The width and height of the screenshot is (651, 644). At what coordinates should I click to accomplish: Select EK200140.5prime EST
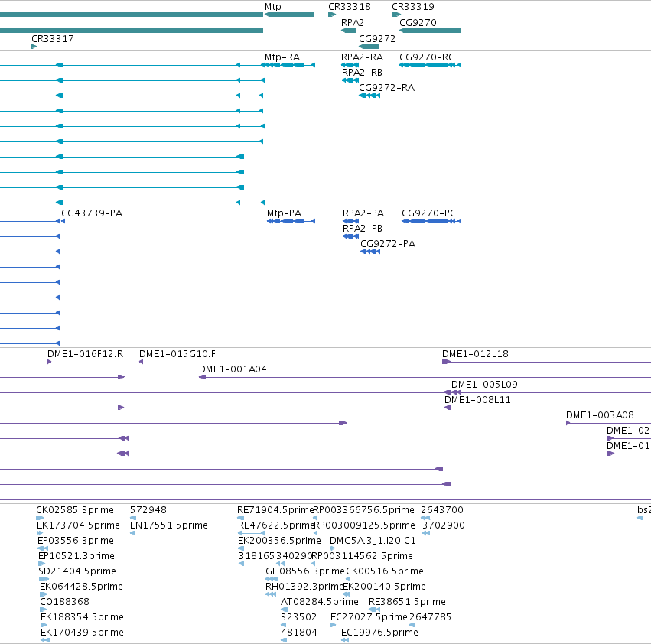[346, 594]
